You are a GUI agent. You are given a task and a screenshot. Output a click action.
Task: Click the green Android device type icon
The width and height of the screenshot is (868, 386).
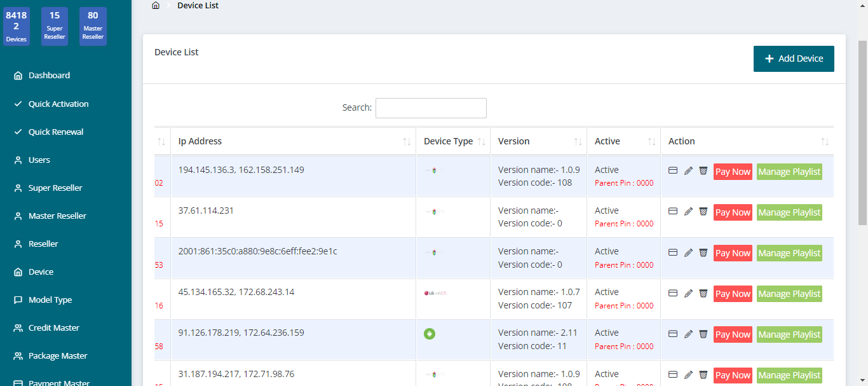pos(430,334)
